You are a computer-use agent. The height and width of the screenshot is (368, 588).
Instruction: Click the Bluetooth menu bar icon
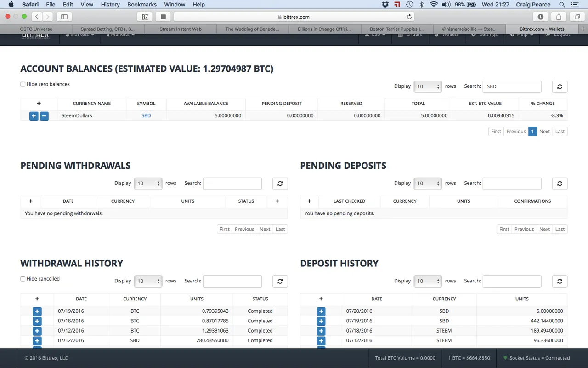pyautogui.click(x=422, y=5)
